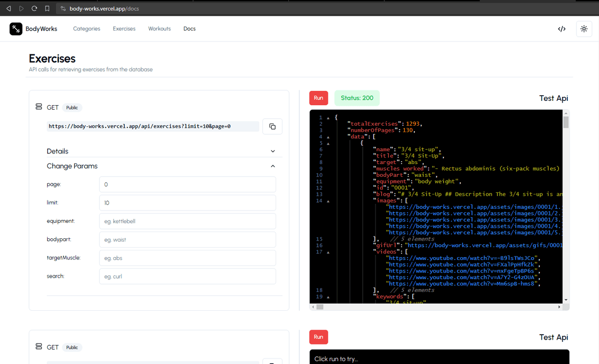Click the BodyWorks brand name
Image resolution: width=599 pixels, height=364 pixels.
click(x=41, y=29)
